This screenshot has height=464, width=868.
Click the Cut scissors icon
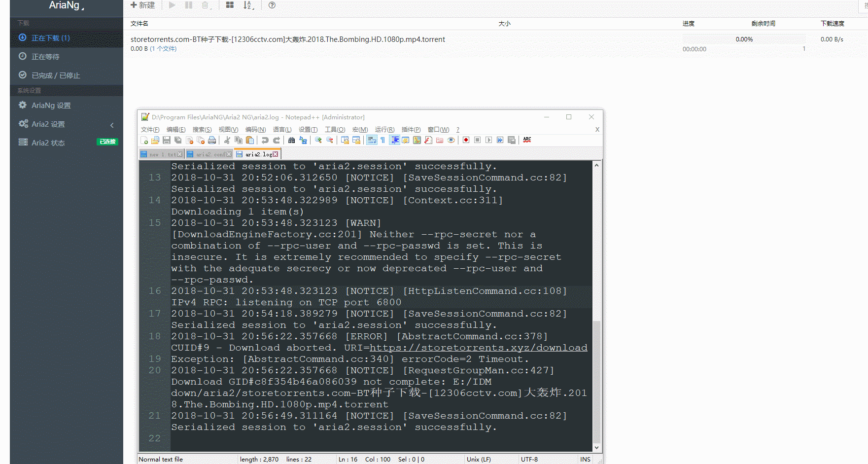pyautogui.click(x=227, y=141)
